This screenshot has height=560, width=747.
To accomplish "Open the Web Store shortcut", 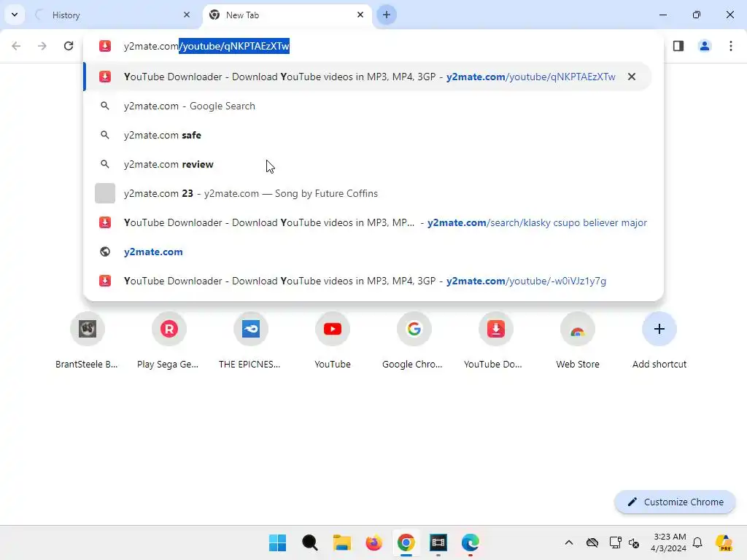I will pyautogui.click(x=578, y=340).
